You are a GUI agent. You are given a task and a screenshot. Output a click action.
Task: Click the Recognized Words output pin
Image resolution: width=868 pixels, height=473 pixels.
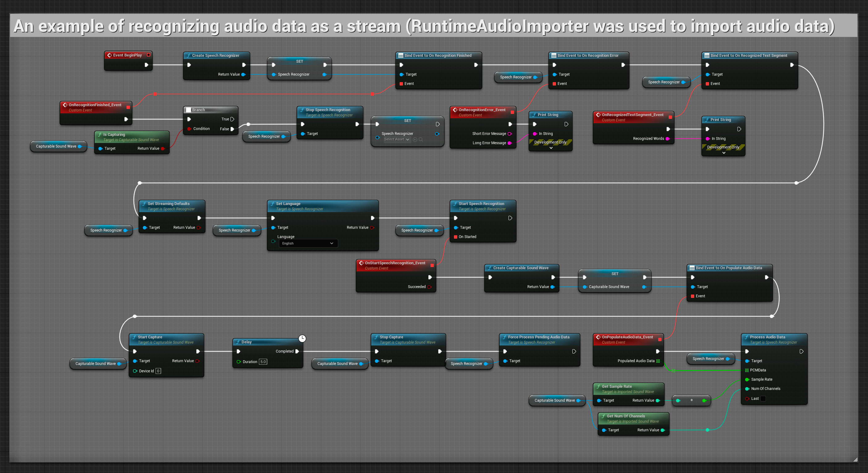667,139
